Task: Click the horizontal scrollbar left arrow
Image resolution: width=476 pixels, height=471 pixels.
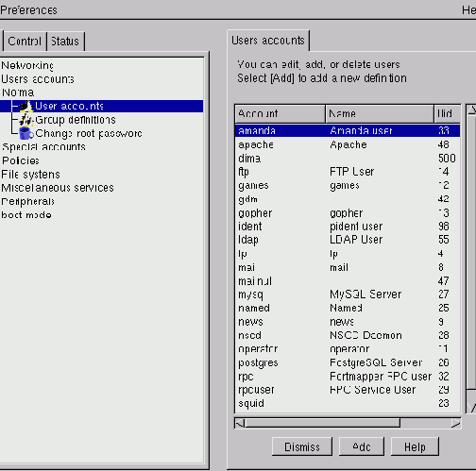Action: [x=240, y=423]
